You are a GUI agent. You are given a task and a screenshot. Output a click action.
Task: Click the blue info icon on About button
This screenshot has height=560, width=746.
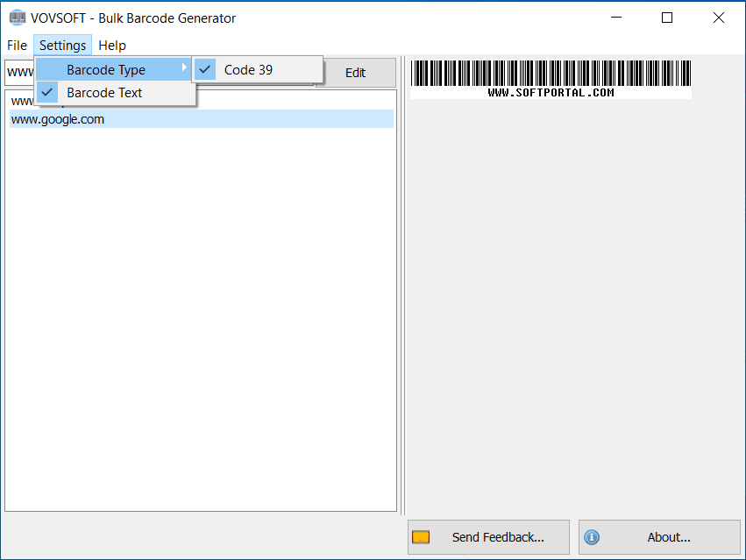coord(592,537)
